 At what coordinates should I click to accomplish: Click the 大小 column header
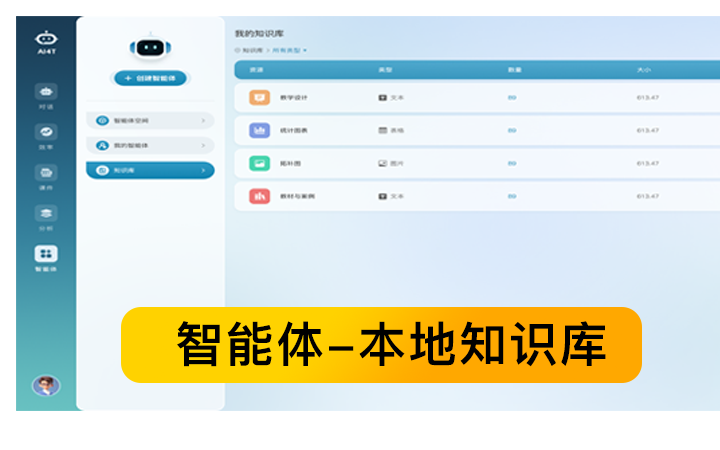[644, 70]
